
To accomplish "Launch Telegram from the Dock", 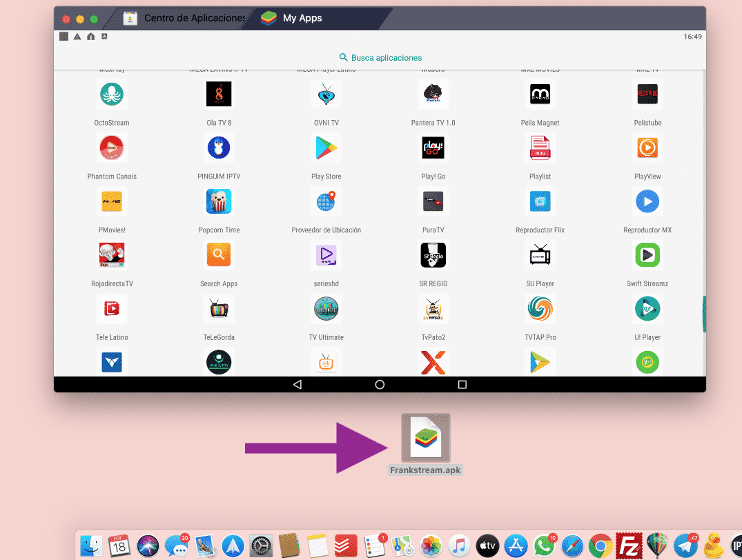I will [685, 546].
